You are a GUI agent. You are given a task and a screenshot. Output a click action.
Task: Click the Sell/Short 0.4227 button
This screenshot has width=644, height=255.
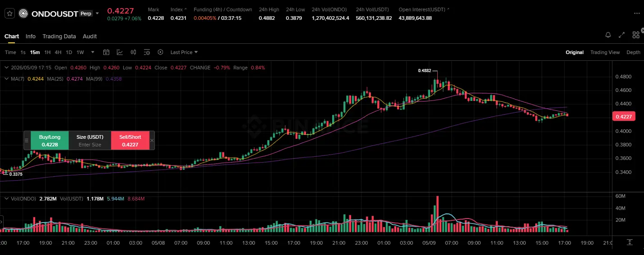point(130,141)
